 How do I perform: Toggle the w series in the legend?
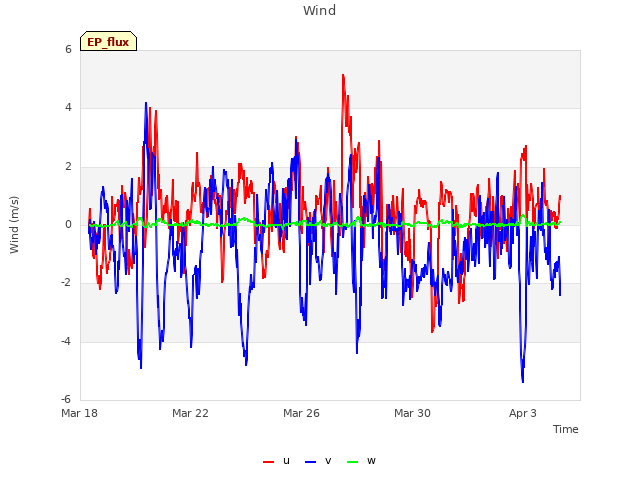point(361,461)
